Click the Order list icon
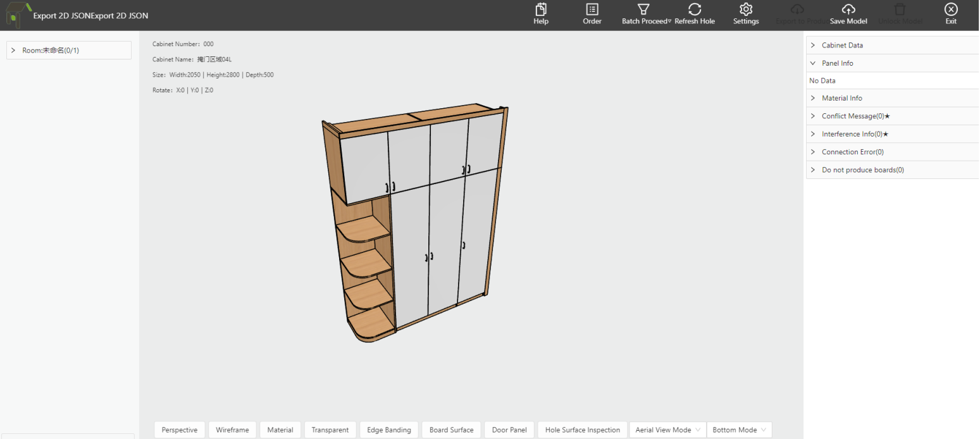 592,9
